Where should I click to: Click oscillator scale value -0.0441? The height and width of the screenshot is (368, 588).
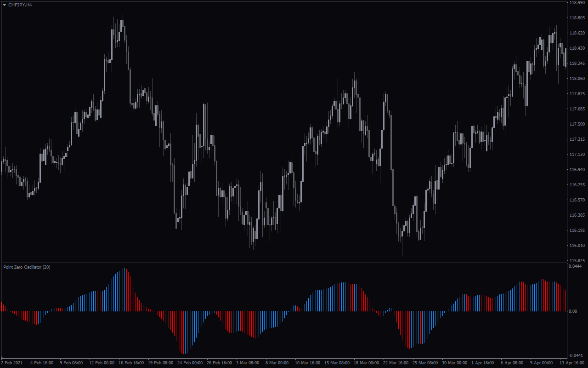tap(576, 356)
